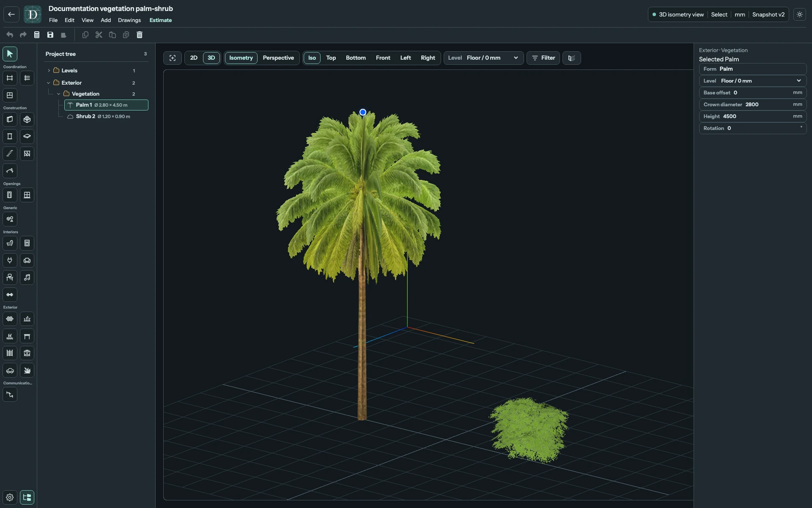Open the calculator in the toolbar

pyautogui.click(x=37, y=35)
